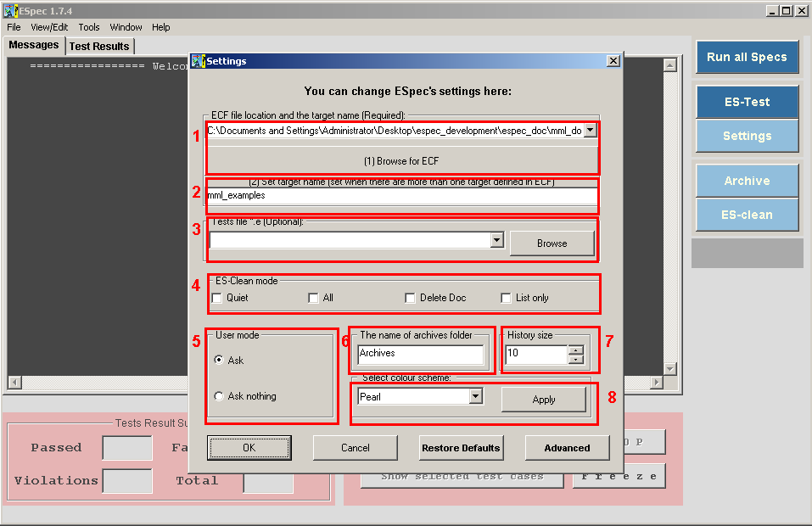Click the Messages pane scroll down arrow

click(x=670, y=368)
